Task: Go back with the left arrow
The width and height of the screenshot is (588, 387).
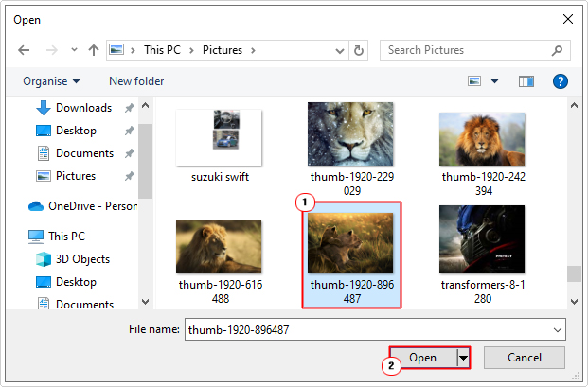Action: 24,50
